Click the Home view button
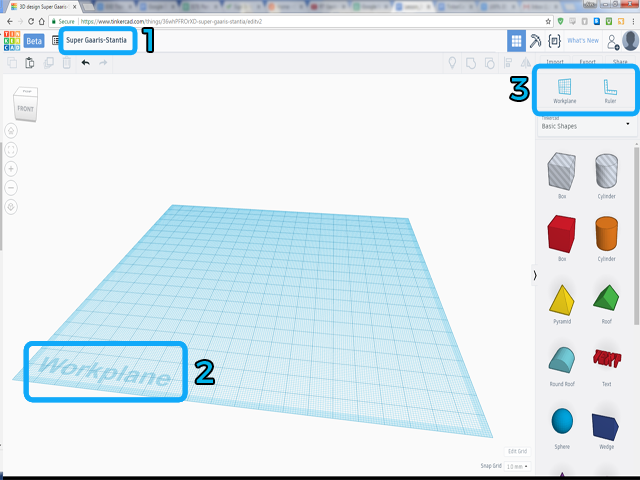640x480 pixels. point(11,131)
